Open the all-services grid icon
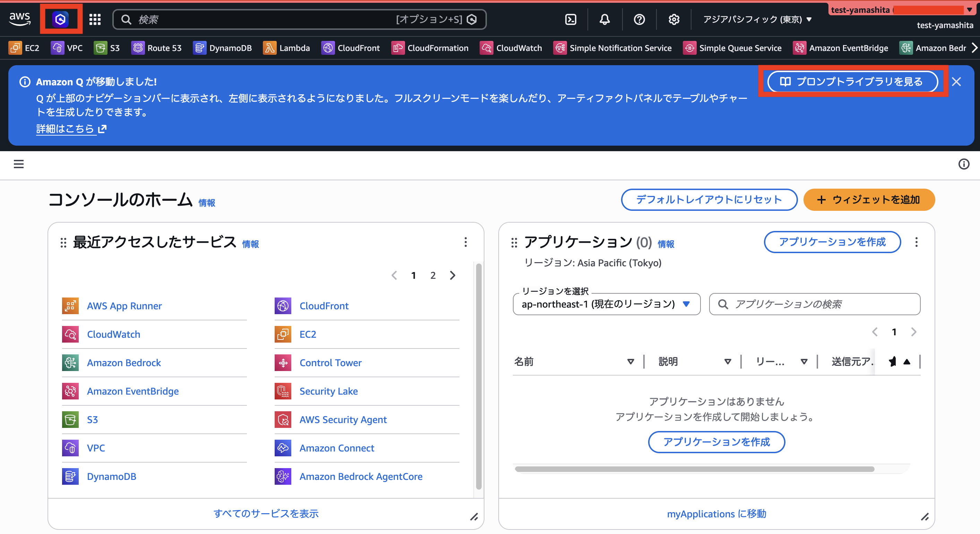980x534 pixels. point(95,19)
